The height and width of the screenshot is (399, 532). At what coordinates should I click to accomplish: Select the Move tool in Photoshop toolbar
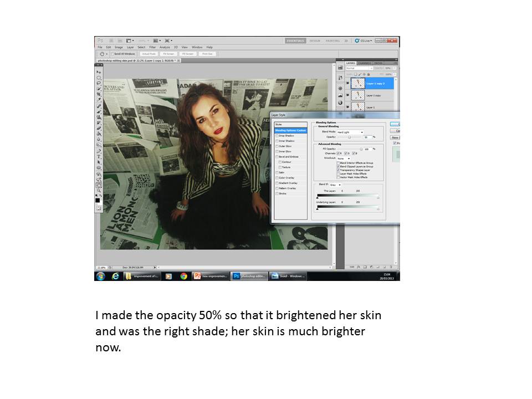pos(99,72)
